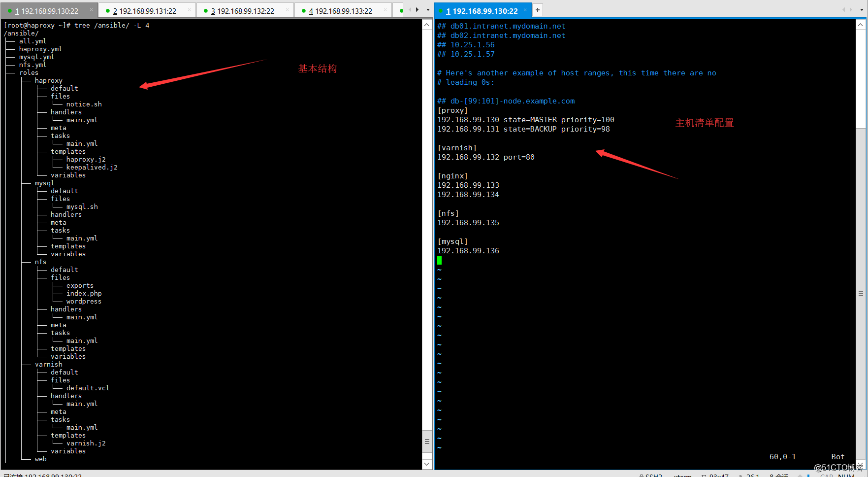
Task: Click notice.sh under haproxy files
Action: (84, 104)
